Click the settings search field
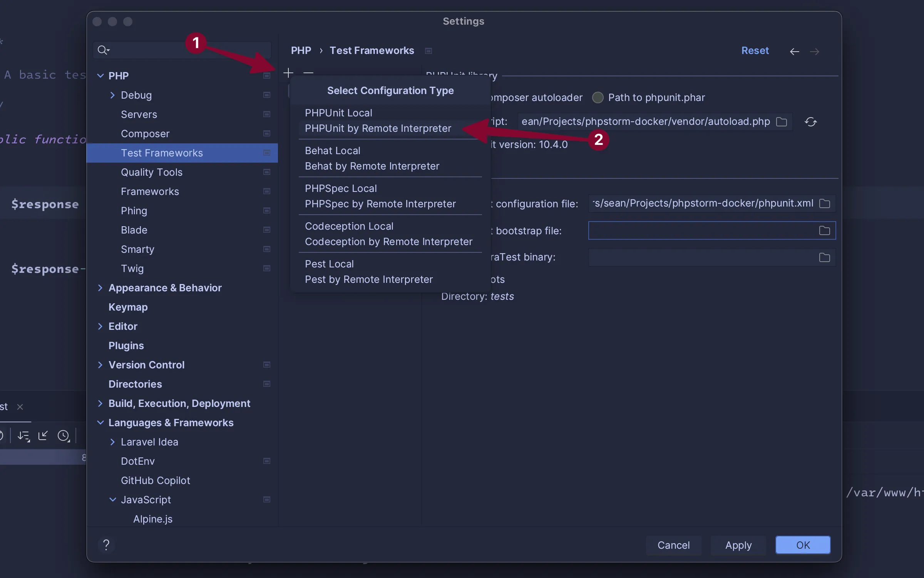This screenshot has width=924, height=578. point(182,50)
